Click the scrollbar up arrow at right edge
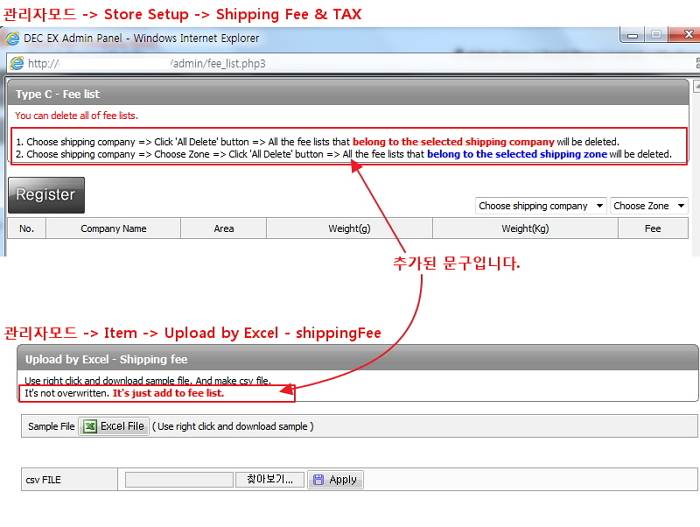Screen dimensions: 700x527 point(694,89)
